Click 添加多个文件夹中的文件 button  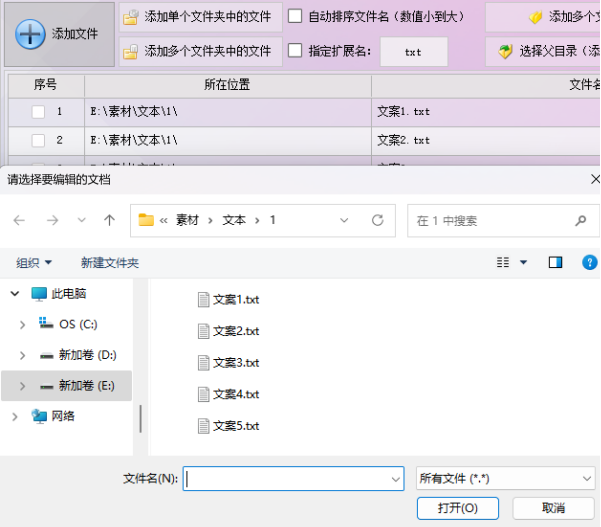point(200,51)
